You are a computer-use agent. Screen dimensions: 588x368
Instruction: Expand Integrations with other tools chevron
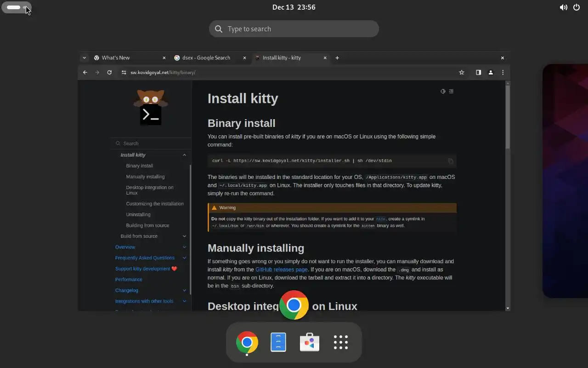coord(184,301)
